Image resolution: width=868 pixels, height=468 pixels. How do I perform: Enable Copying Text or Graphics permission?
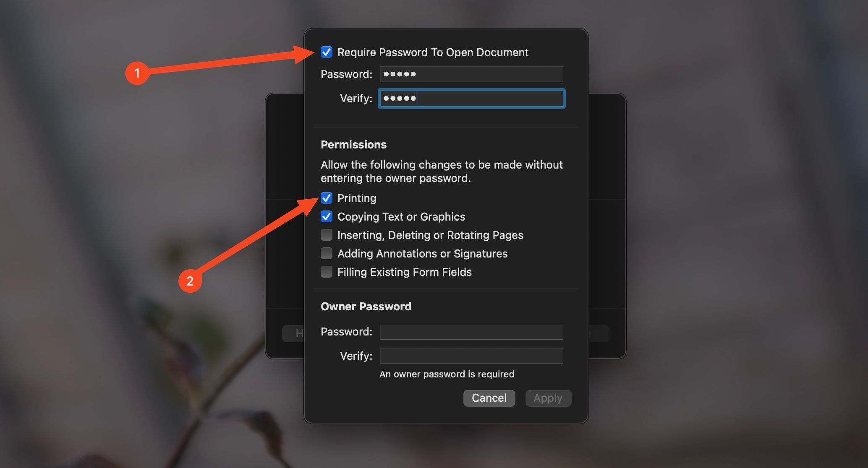[x=326, y=216]
